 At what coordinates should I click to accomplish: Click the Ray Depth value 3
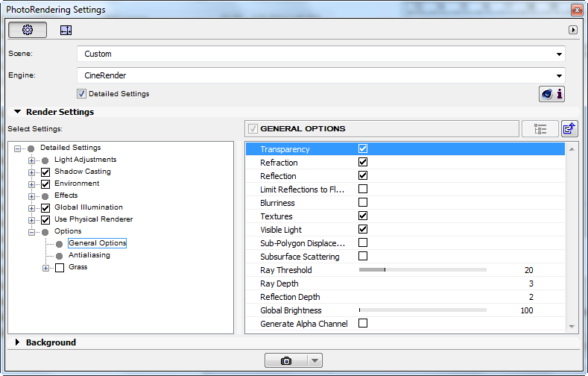click(x=531, y=283)
